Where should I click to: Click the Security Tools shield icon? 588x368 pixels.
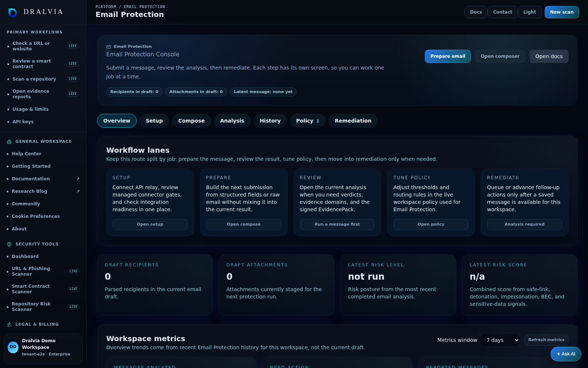click(9, 244)
